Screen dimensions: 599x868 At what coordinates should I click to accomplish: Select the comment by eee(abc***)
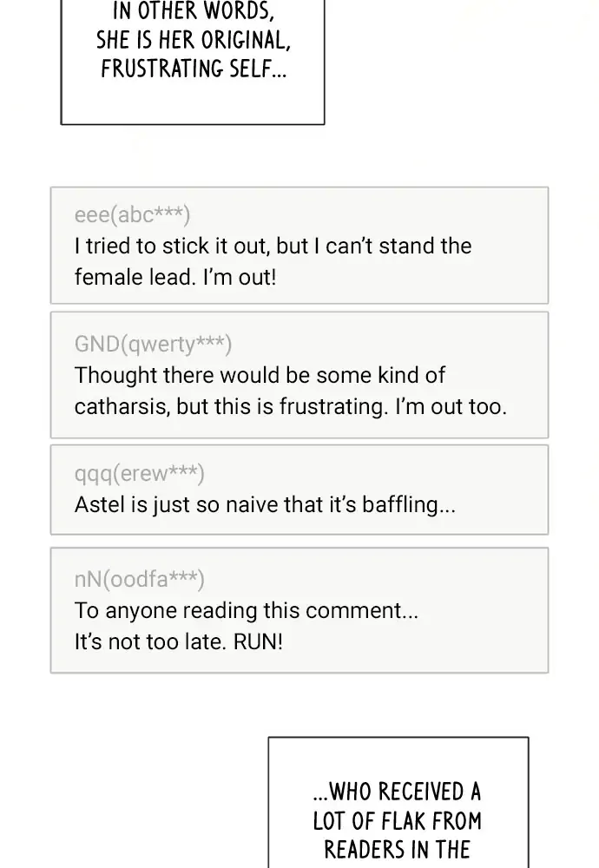(x=299, y=246)
